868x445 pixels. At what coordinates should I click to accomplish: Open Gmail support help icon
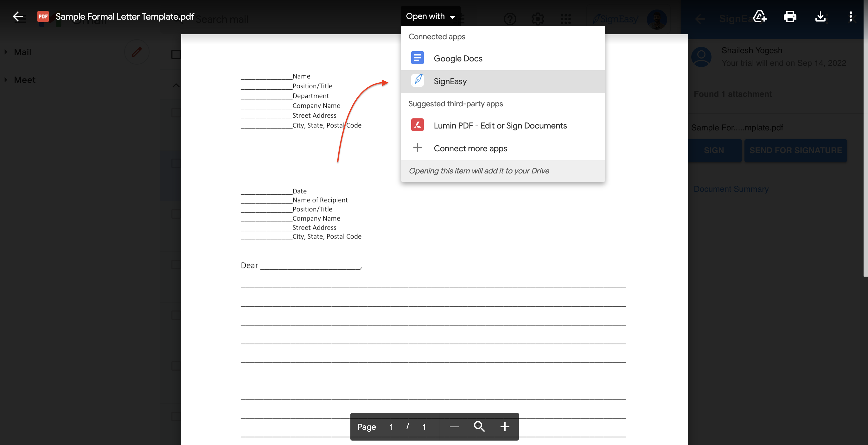(x=510, y=19)
